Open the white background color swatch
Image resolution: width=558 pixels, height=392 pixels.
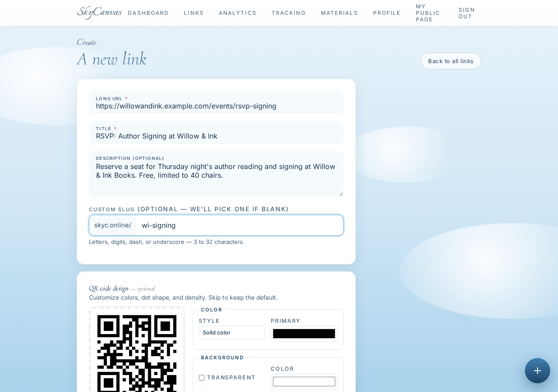tap(304, 382)
